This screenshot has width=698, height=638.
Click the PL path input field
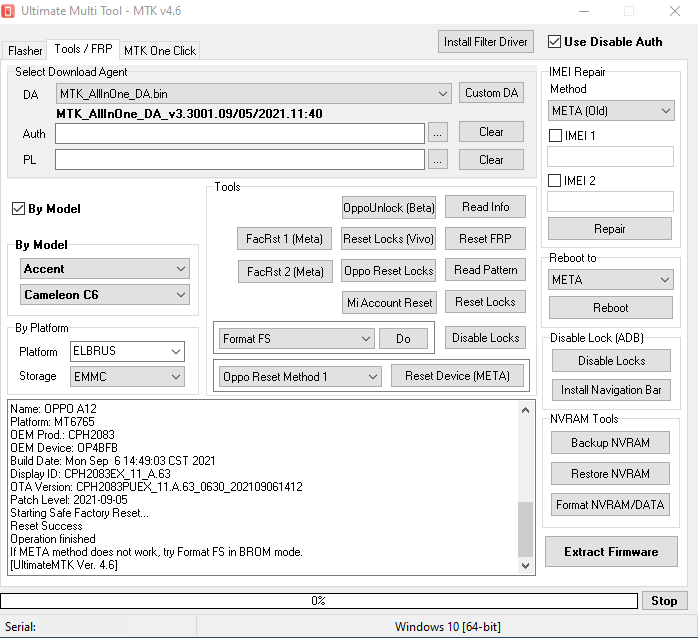(239, 160)
